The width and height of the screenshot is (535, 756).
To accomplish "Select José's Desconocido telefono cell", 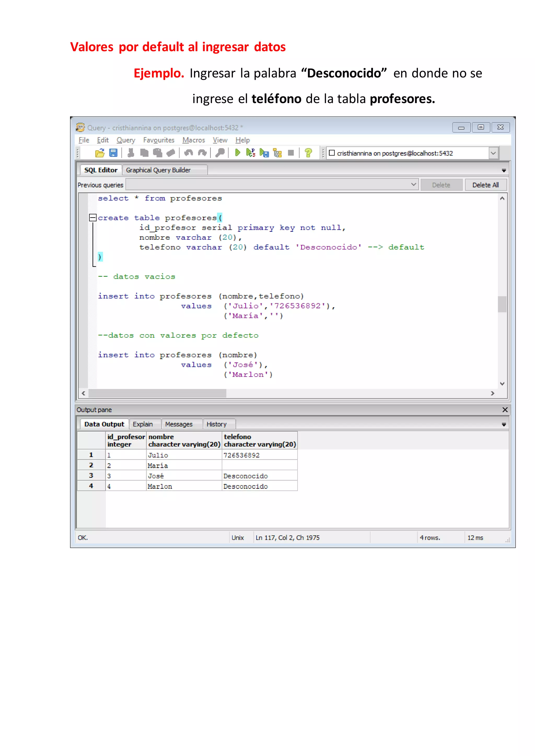I will [260, 476].
